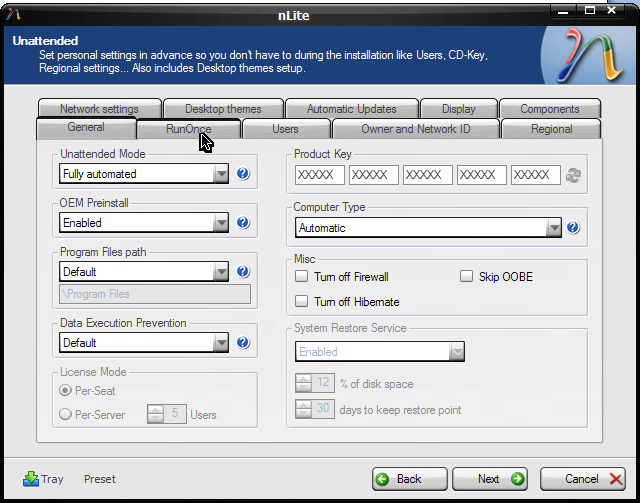640x503 pixels.
Task: Open the Regional tab
Action: [551, 129]
